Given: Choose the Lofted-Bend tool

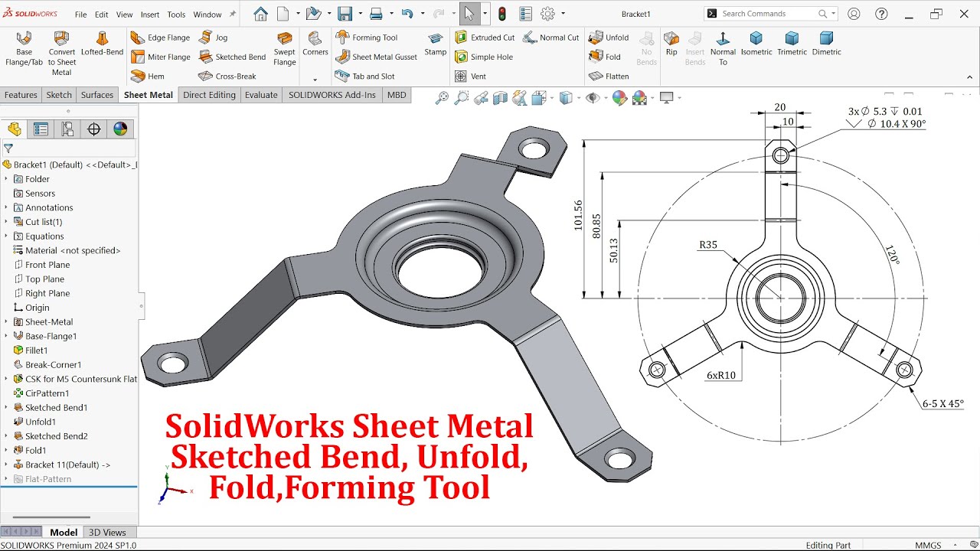Looking at the screenshot, I should [x=102, y=44].
